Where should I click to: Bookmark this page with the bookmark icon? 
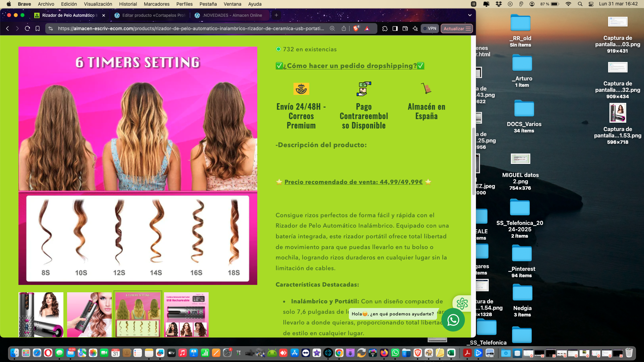coord(38,28)
